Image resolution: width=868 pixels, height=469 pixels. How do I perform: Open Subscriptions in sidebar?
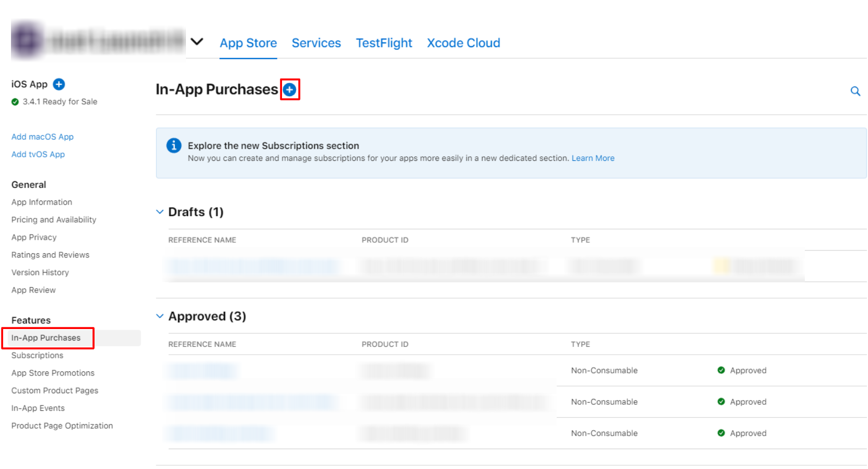coord(37,356)
